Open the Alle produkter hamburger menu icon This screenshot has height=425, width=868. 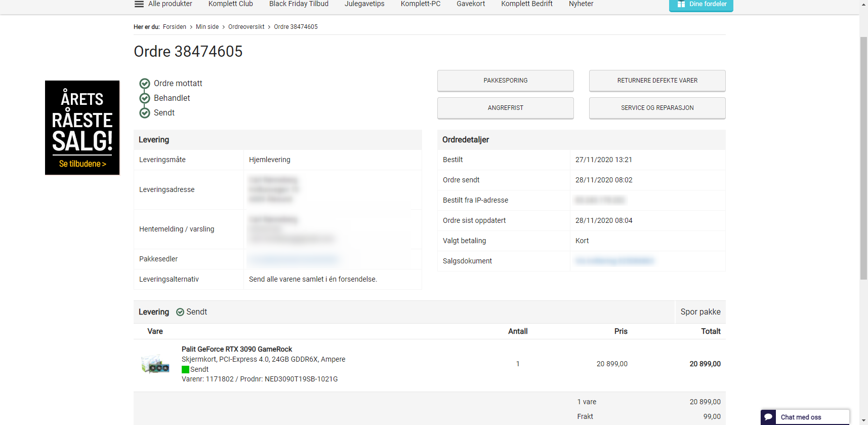(139, 4)
